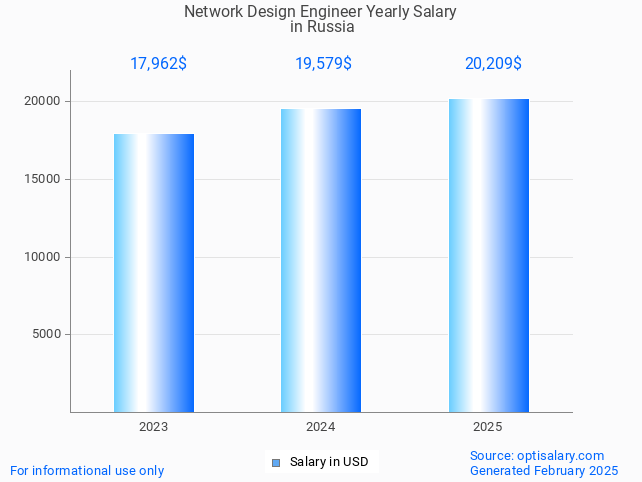The width and height of the screenshot is (642, 482).
Task: Click the 5000 y-axis label
Action: point(47,334)
